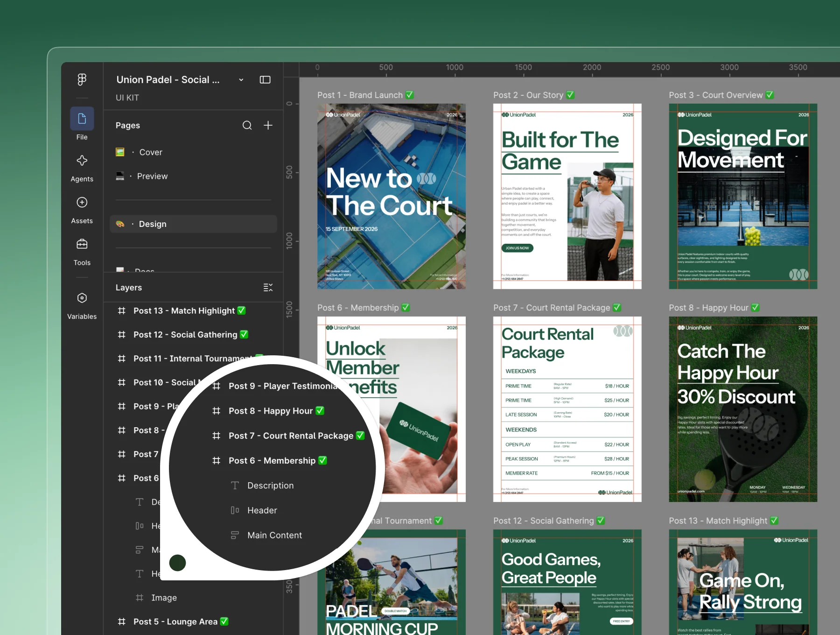The width and height of the screenshot is (840, 635).
Task: Click text icon beside Description in magnifier
Action: pos(235,486)
